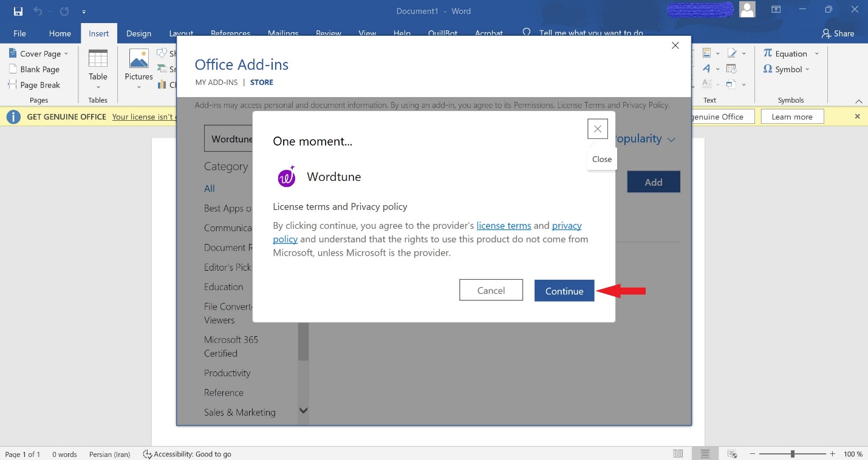Open the Equation dropdown

[816, 53]
